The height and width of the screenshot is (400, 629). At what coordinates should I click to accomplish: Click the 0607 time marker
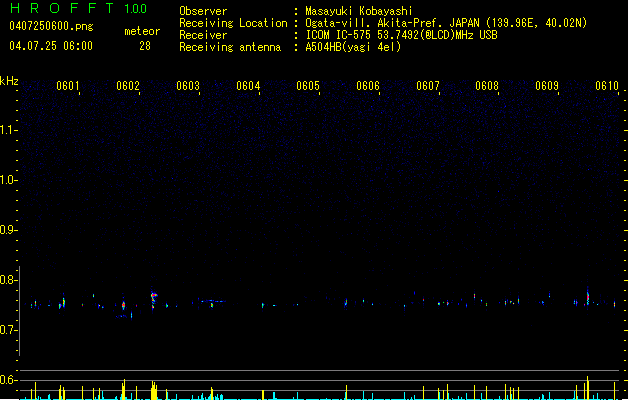428,86
